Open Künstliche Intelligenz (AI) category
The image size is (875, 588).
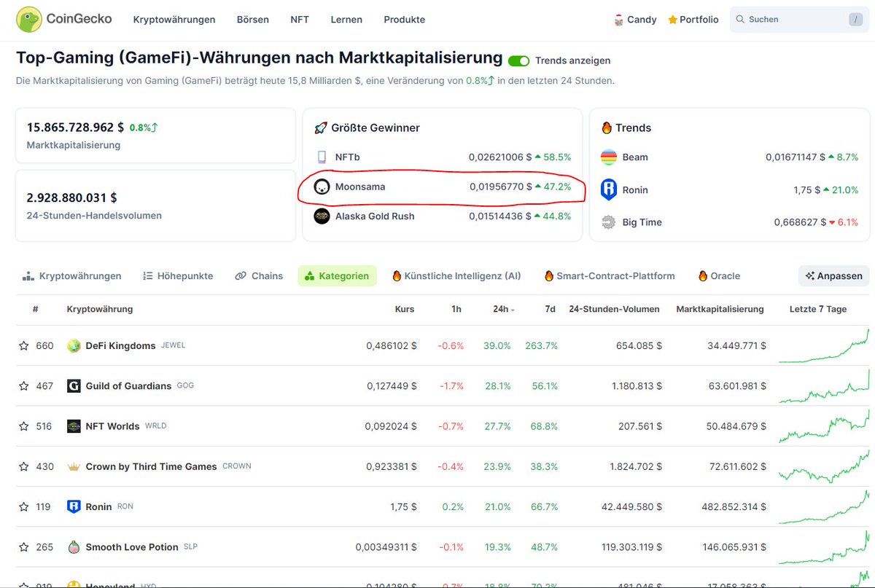456,276
